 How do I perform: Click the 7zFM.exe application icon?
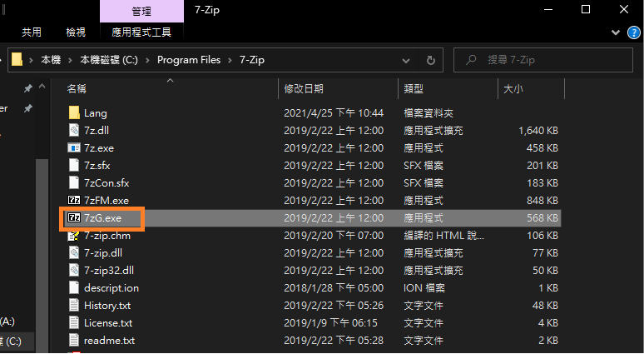click(x=74, y=200)
